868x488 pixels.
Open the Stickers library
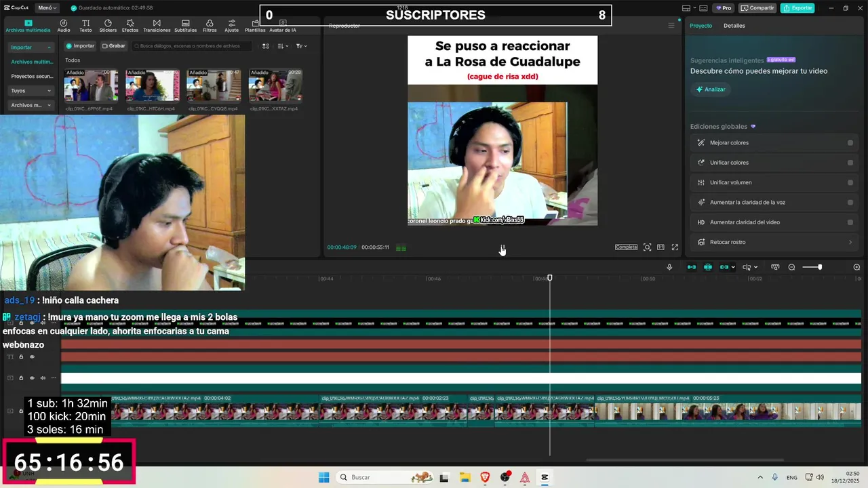coord(108,26)
